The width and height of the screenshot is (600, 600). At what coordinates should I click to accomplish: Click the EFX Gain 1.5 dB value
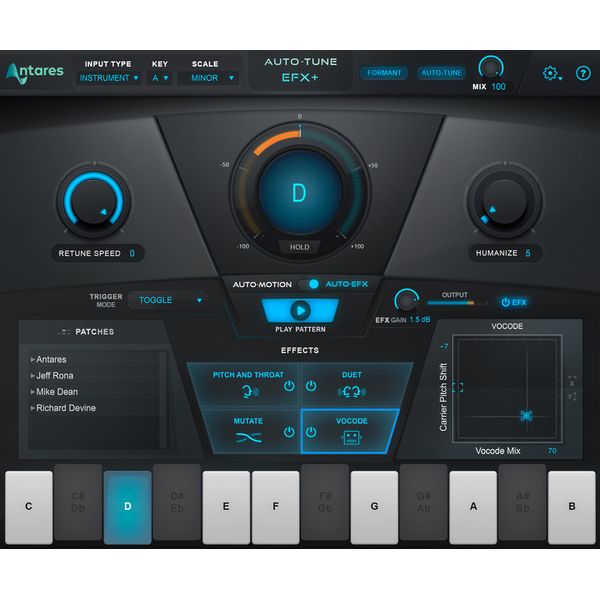tap(420, 320)
